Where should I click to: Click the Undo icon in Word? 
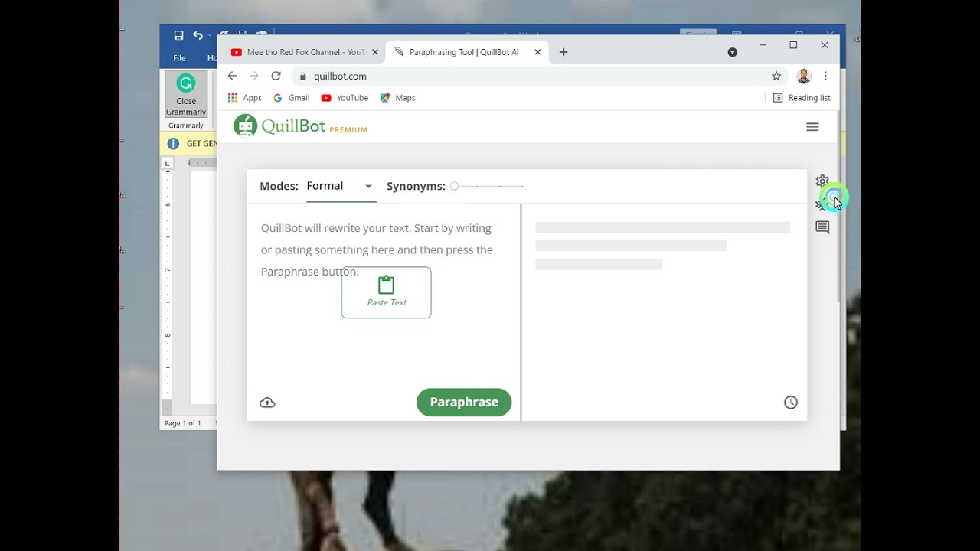click(x=198, y=35)
